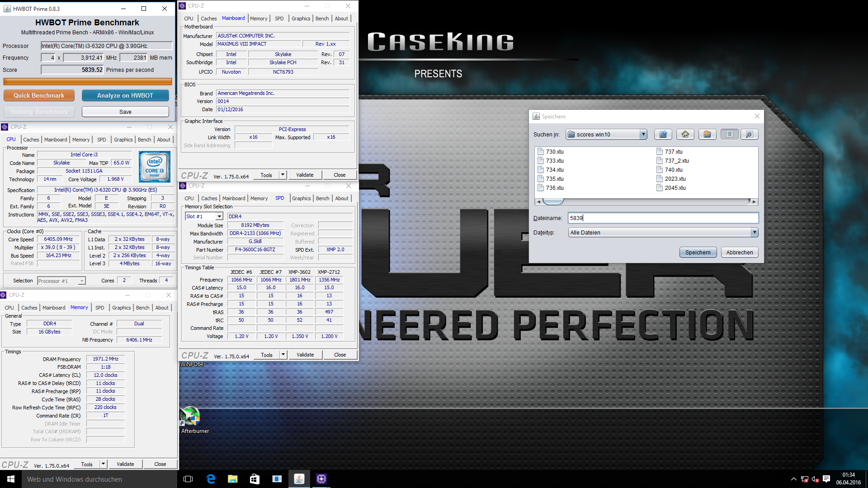Select file icon of 737.xtu

pos(660,152)
